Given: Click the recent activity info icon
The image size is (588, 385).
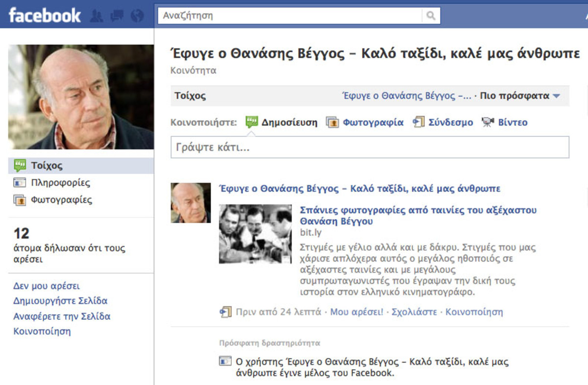Looking at the screenshot, I should point(224,362).
